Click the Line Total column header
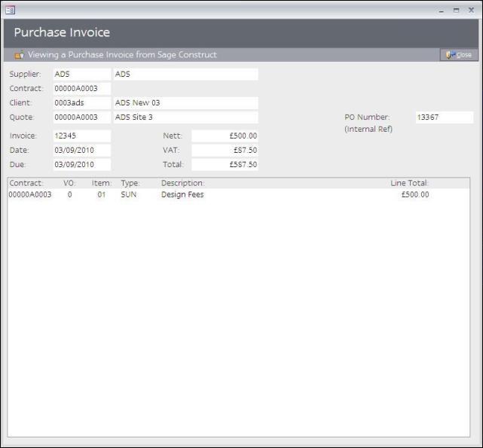Image resolution: width=483 pixels, height=448 pixels. point(409,183)
